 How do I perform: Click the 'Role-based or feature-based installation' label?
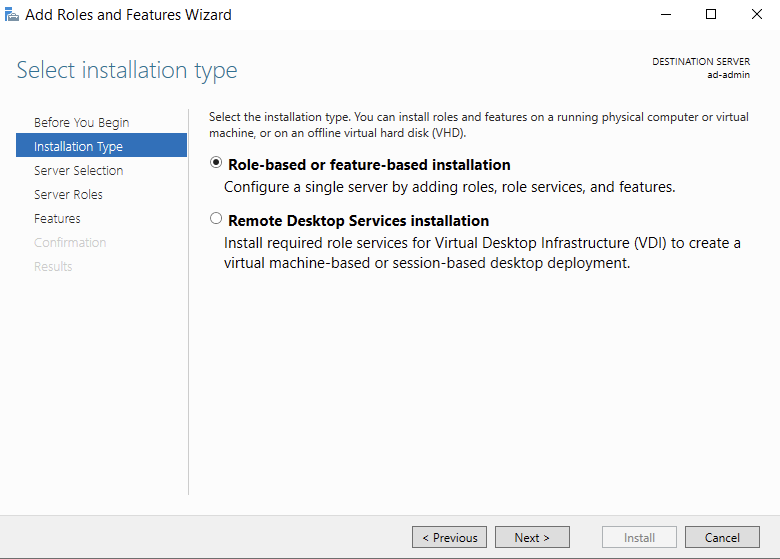pyautogui.click(x=369, y=165)
